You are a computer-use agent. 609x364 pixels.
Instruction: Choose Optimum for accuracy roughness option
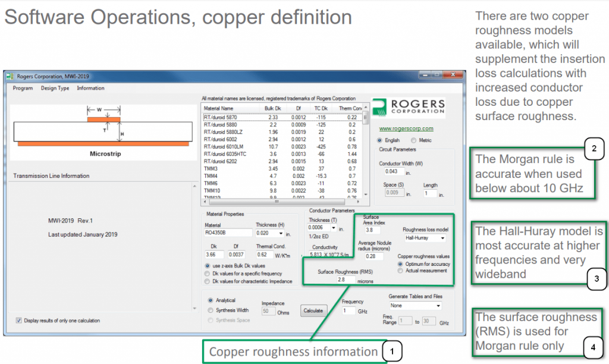pyautogui.click(x=400, y=264)
